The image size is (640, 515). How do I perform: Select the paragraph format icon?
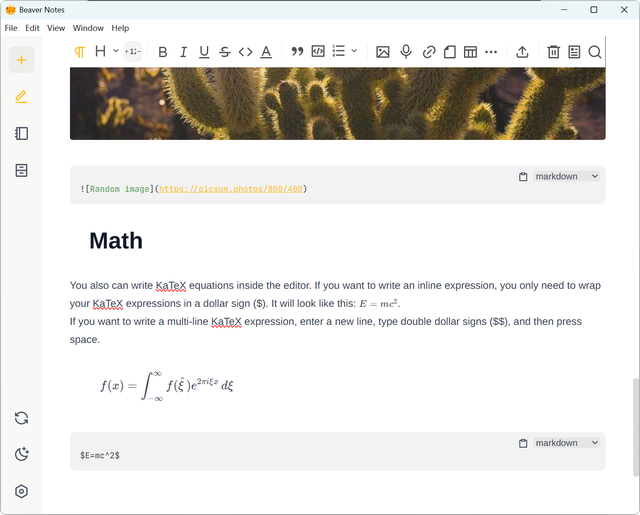click(80, 52)
